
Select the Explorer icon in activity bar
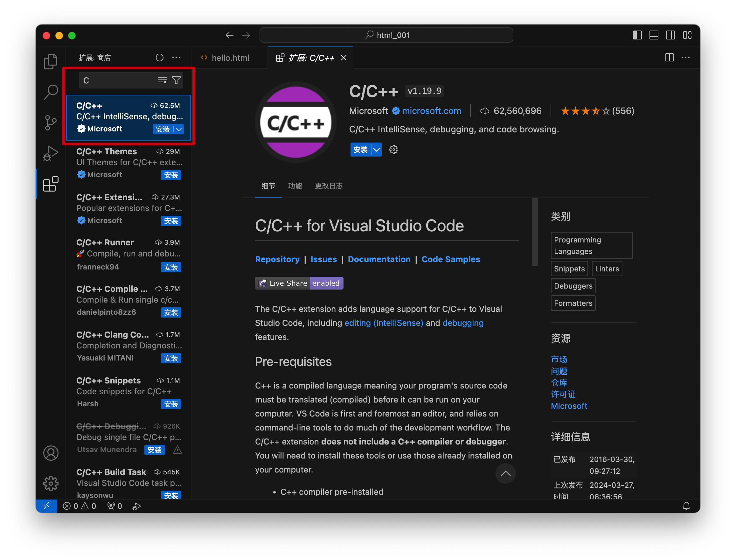pyautogui.click(x=51, y=61)
